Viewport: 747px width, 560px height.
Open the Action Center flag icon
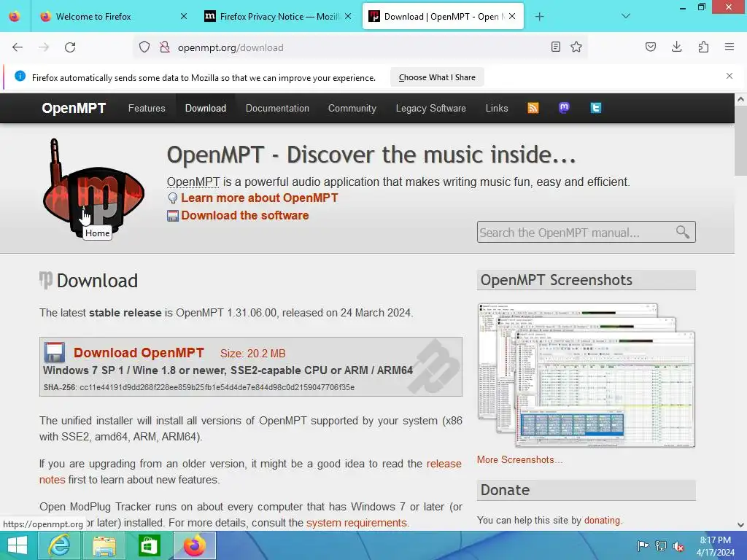643,545
